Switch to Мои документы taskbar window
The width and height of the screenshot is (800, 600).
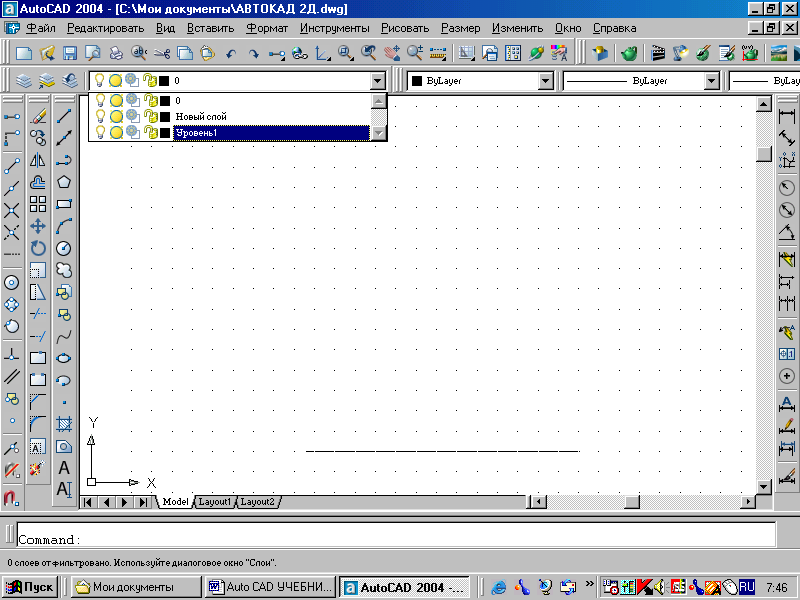[136, 587]
